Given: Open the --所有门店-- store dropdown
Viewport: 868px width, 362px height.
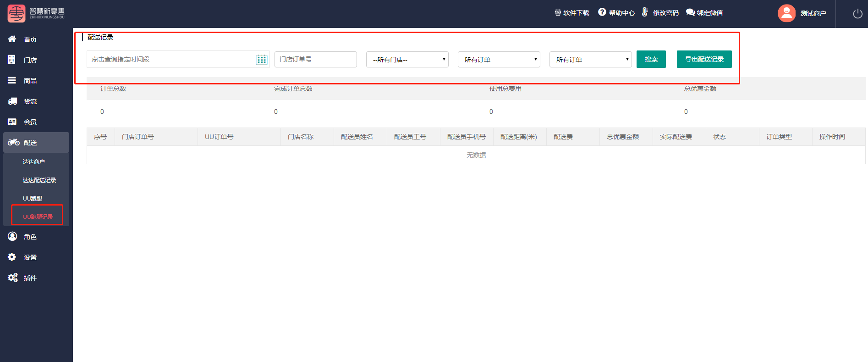Looking at the screenshot, I should tap(407, 60).
